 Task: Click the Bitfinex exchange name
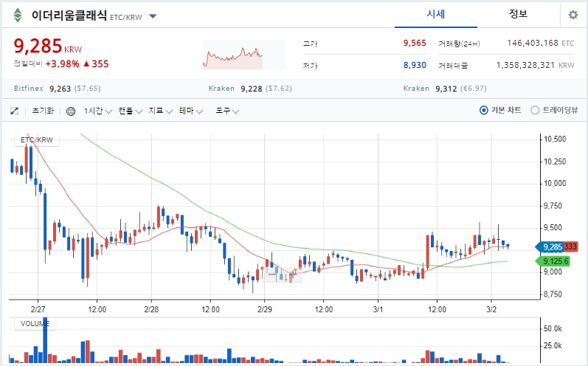click(29, 89)
